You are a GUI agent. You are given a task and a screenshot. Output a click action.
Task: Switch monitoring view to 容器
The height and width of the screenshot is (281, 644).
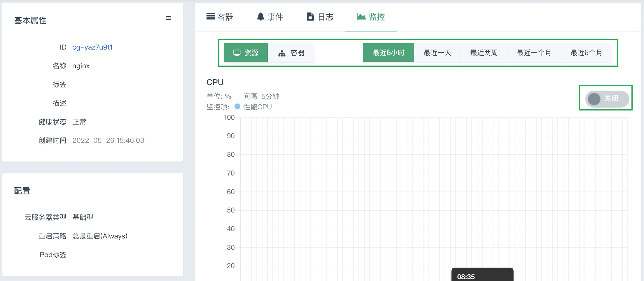(x=291, y=53)
